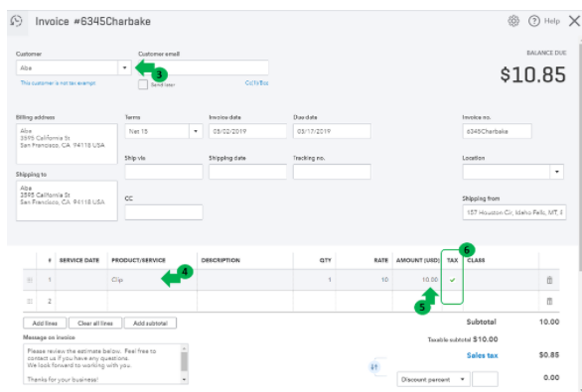Open the Discount percent dropdown
The width and height of the screenshot is (582, 392).
tap(433, 379)
